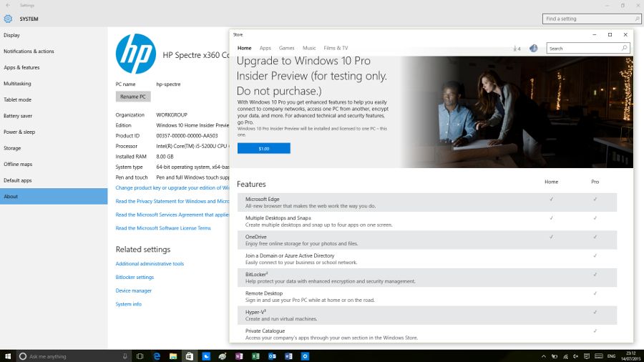Switch to the Store Music tab

click(x=309, y=48)
